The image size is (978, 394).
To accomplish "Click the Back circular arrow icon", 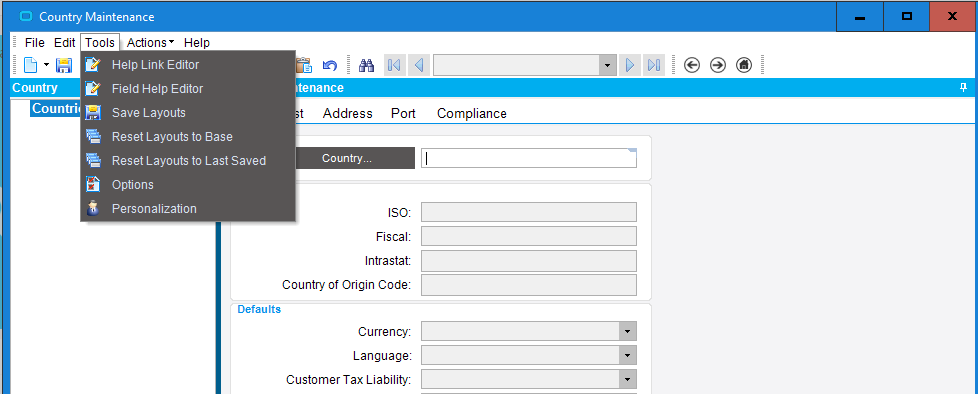I will click(692, 65).
